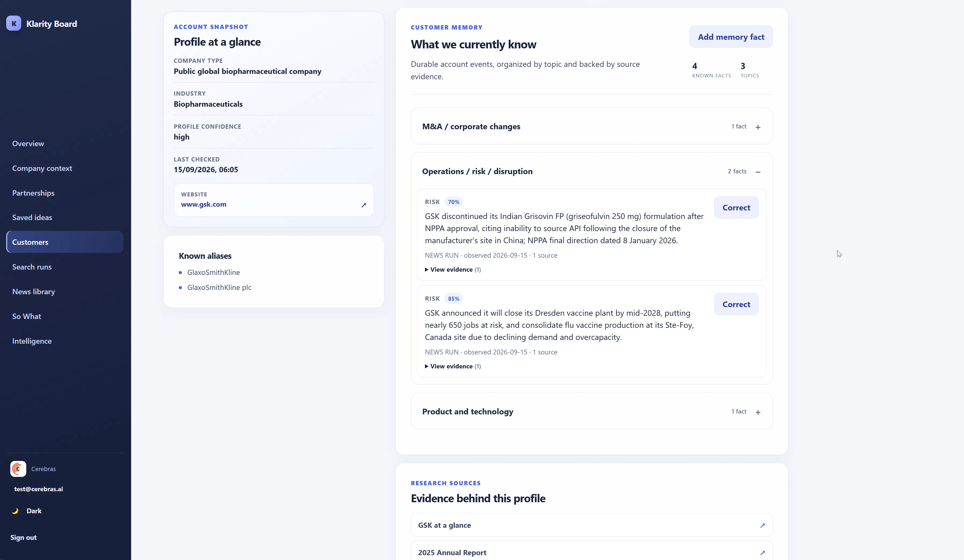The width and height of the screenshot is (964, 560).
Task: Click Sign out
Action: [x=23, y=537]
